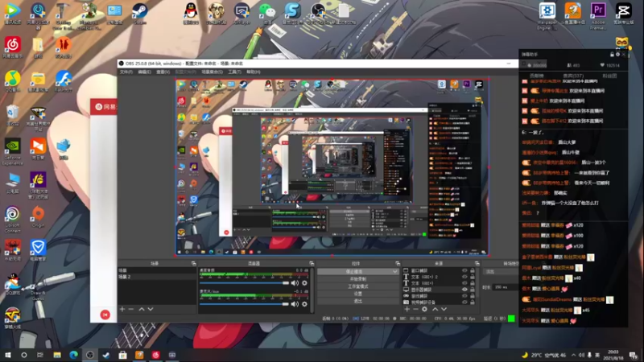This screenshot has height=362, width=644.
Task: Toggle the lock on the 文本 (GDI+) 2 source
Action: click(x=473, y=277)
